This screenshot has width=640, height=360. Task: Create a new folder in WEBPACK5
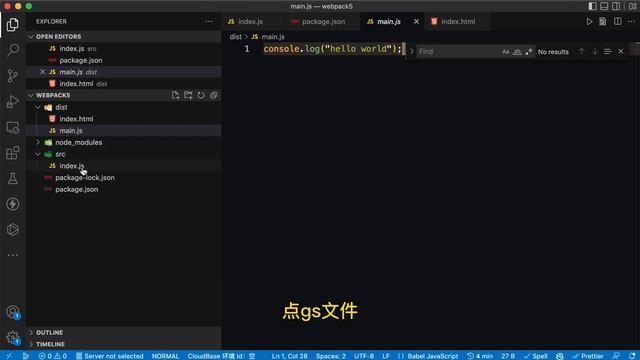(188, 95)
